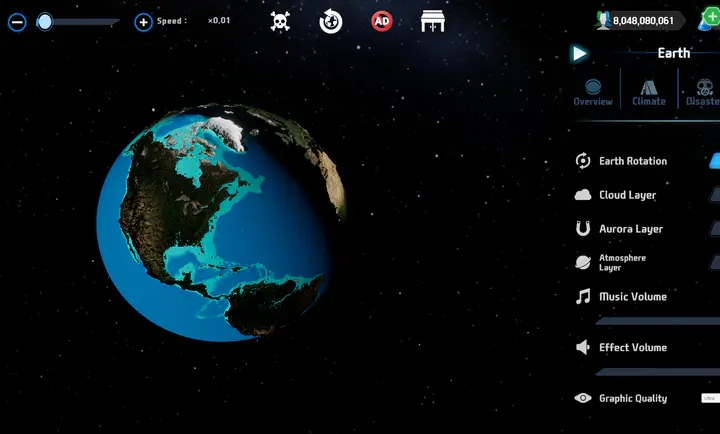
Task: Collapse the Earth panel with the arrow
Action: tap(579, 54)
